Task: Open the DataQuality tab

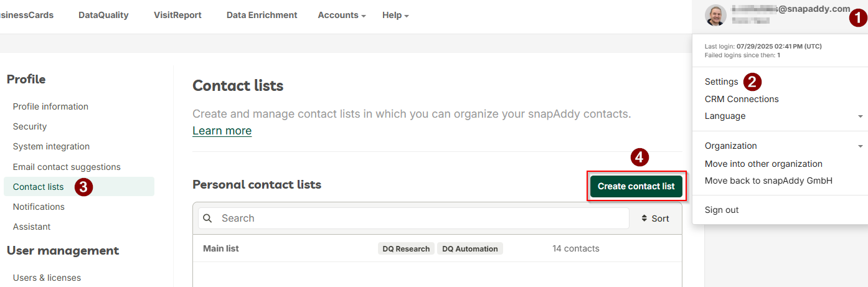Action: pyautogui.click(x=103, y=15)
